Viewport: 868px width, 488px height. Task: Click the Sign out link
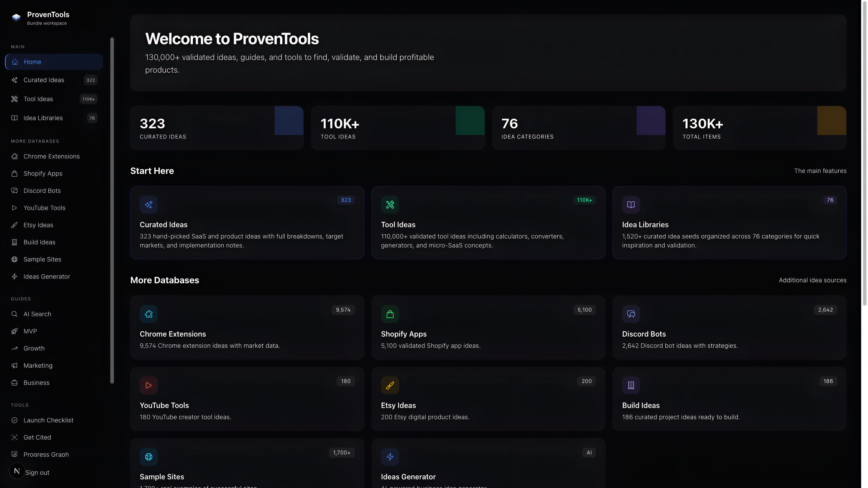pyautogui.click(x=37, y=472)
